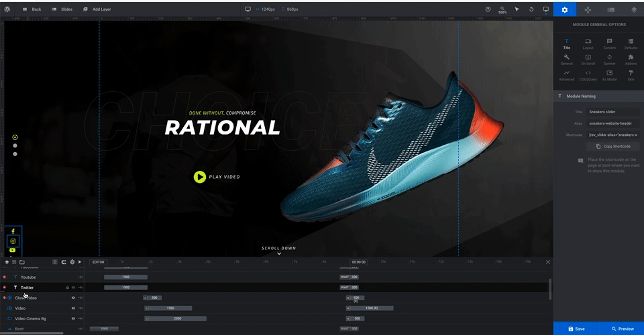Click the EDITOR timeline button
644x335 pixels.
click(98, 262)
